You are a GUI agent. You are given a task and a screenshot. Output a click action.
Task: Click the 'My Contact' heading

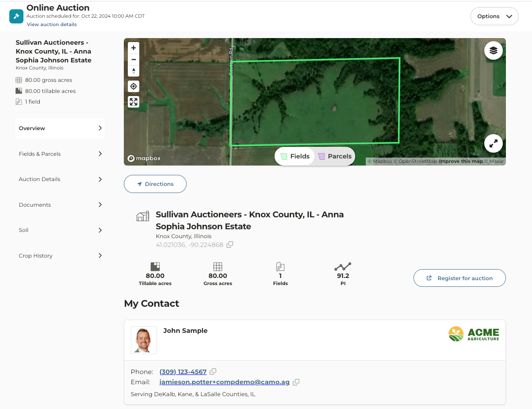coord(152,304)
